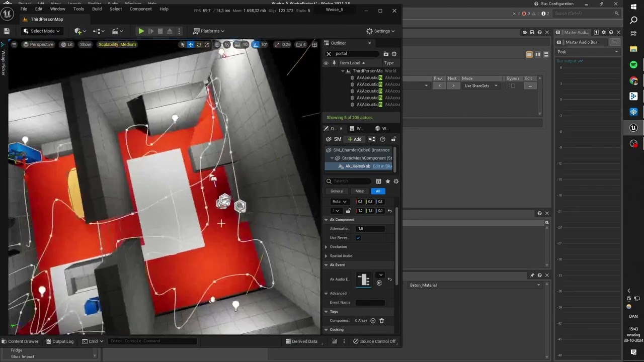The height and width of the screenshot is (362, 644).
Task: Open the viewport Show menu
Action: click(x=86, y=45)
